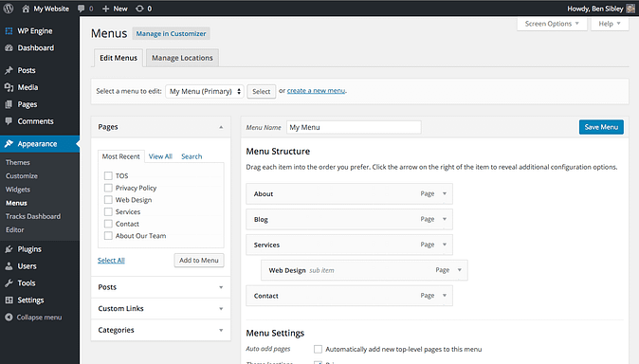Screen dimensions: 639x364
Task: Open Editor submenu item
Action: click(x=15, y=230)
